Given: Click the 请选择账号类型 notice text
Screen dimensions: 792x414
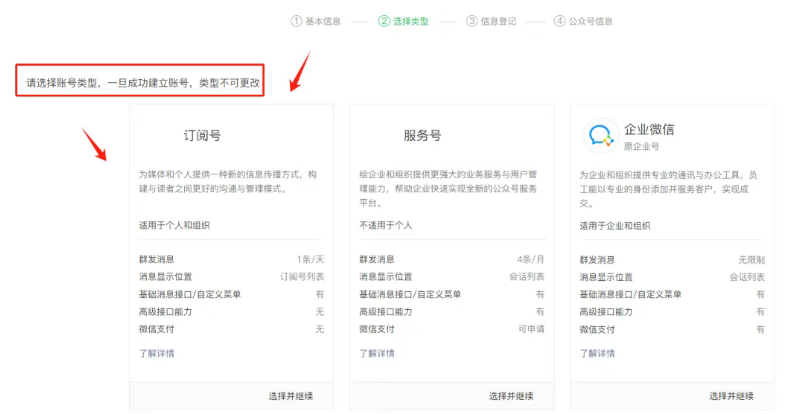Looking at the screenshot, I should point(143,83).
